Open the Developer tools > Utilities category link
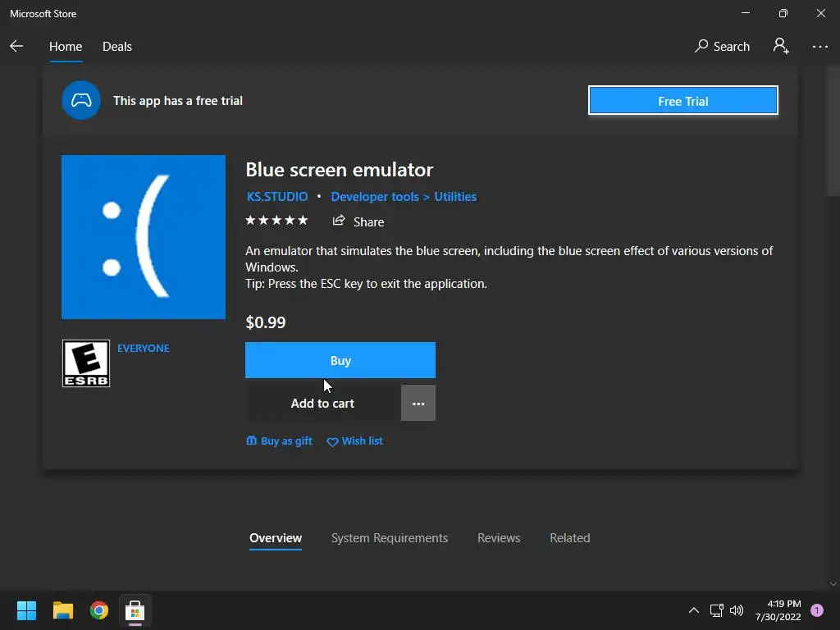Screen dimensions: 840x630 coord(404,197)
